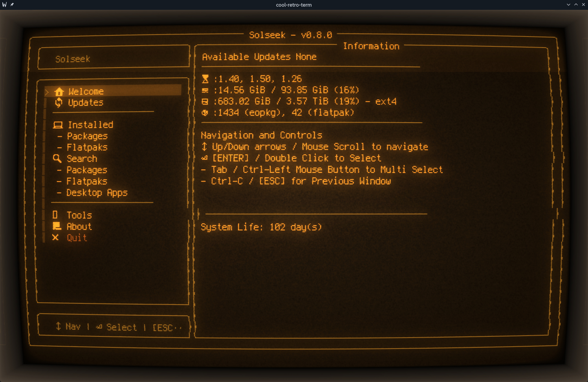Click the Updates refresh icon
This screenshot has width=588, height=382.
(59, 103)
